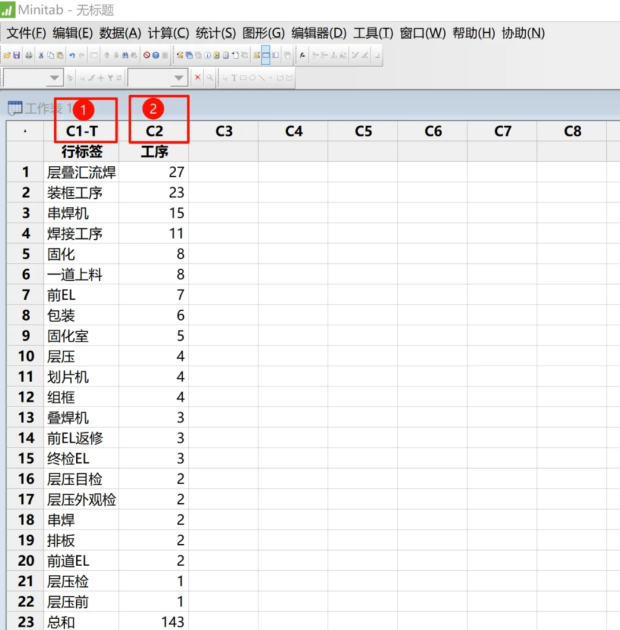Click the empty C3 cell in row 1
Image resolution: width=620 pixels, height=630 pixels.
(224, 172)
